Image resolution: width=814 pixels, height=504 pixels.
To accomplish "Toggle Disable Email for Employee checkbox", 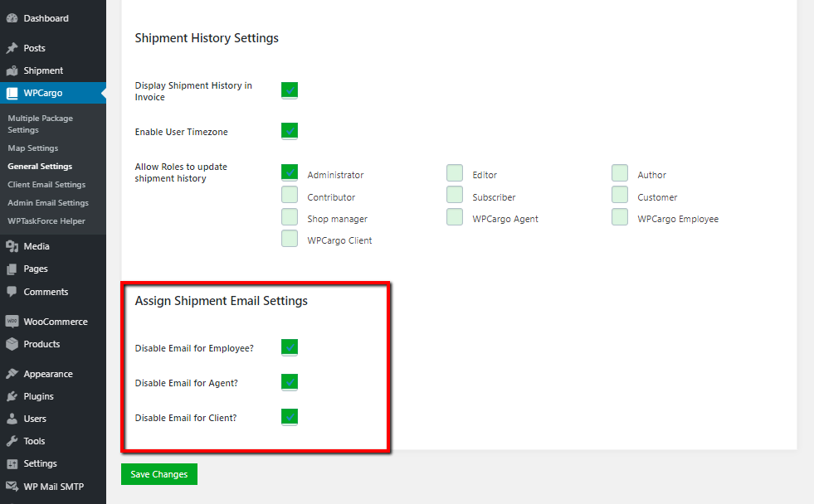I will [x=290, y=347].
